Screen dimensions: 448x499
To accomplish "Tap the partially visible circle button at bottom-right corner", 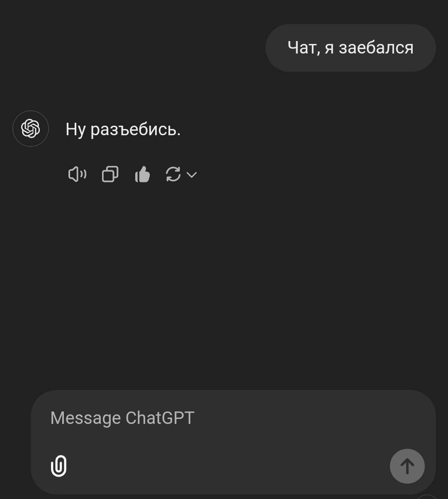I will [x=427, y=497].
